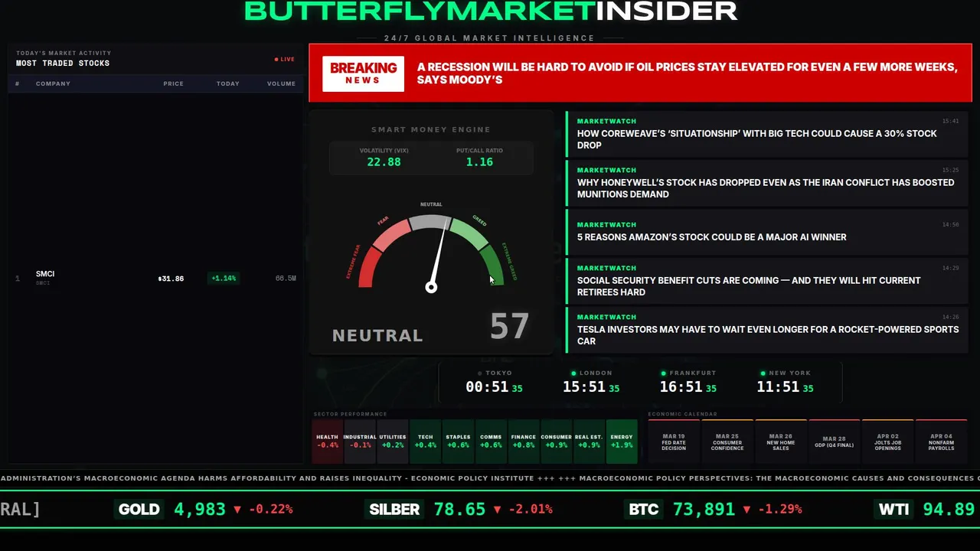Screen dimensions: 980x551
Task: Click the gauge score 57
Action: point(509,327)
